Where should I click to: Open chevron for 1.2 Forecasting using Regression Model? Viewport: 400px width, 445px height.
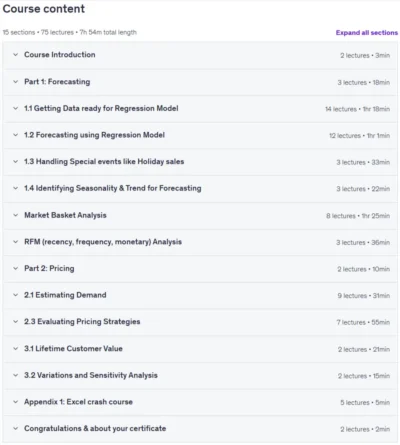coord(15,135)
